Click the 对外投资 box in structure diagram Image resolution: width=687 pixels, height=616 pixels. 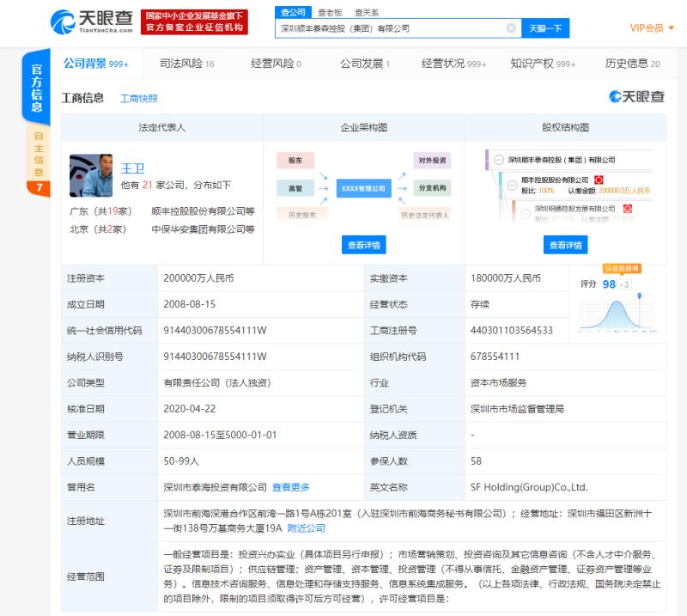432,160
